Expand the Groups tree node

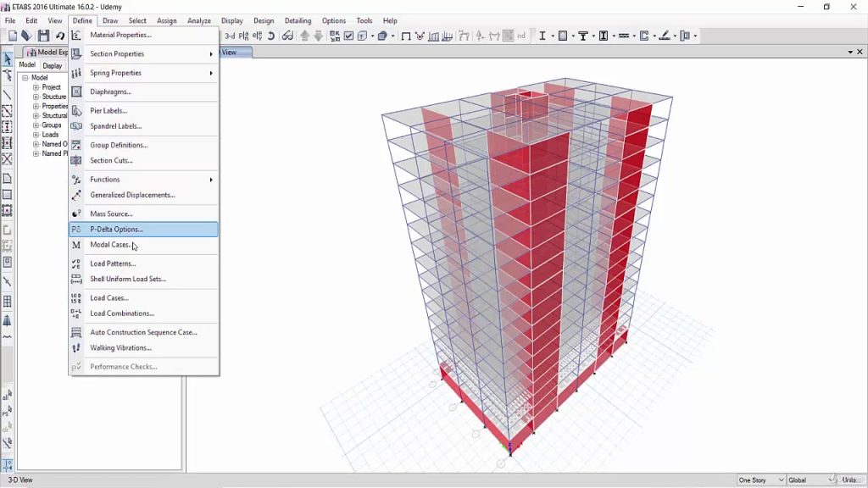[36, 125]
